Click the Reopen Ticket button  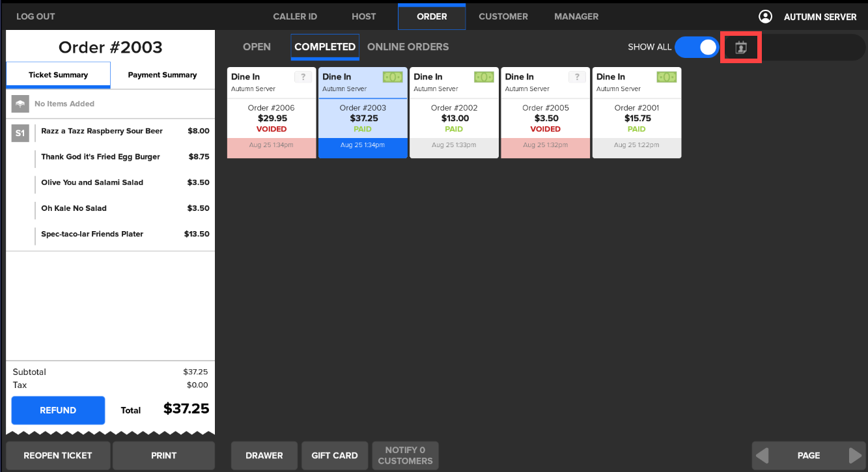[x=57, y=456]
